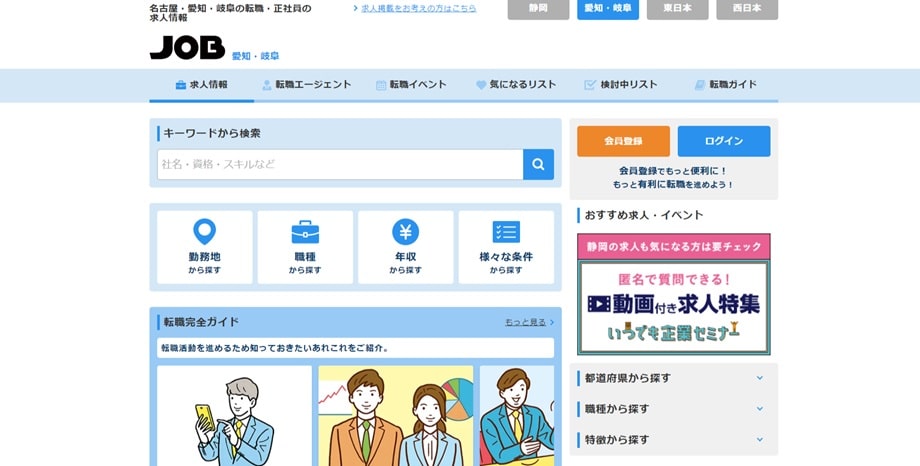
Task: Open the 転職エージェント tab
Action: click(x=307, y=85)
